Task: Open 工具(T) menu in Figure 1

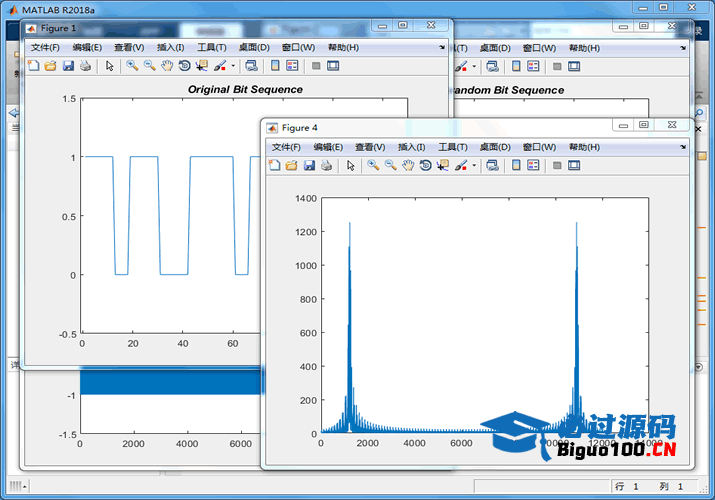Action: point(212,47)
